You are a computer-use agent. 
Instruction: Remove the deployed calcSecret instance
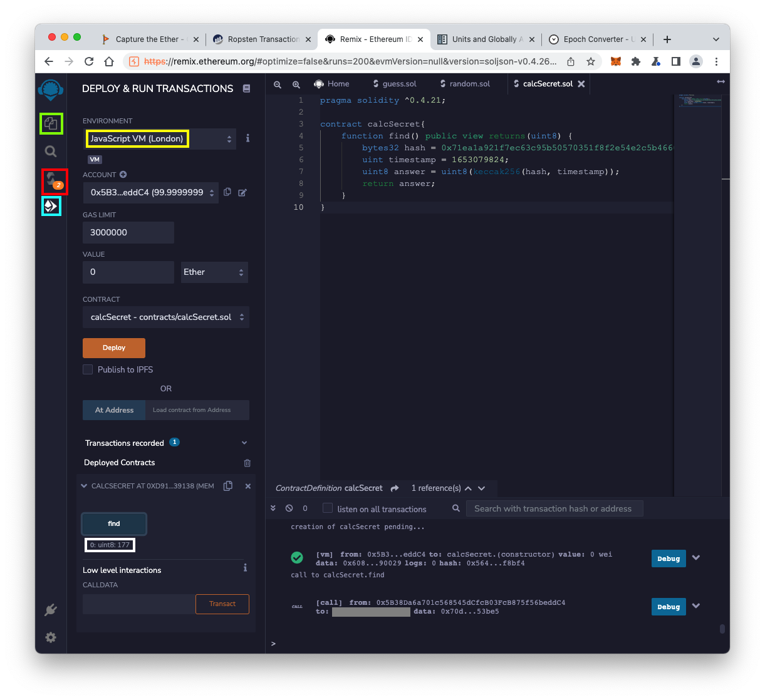point(248,486)
